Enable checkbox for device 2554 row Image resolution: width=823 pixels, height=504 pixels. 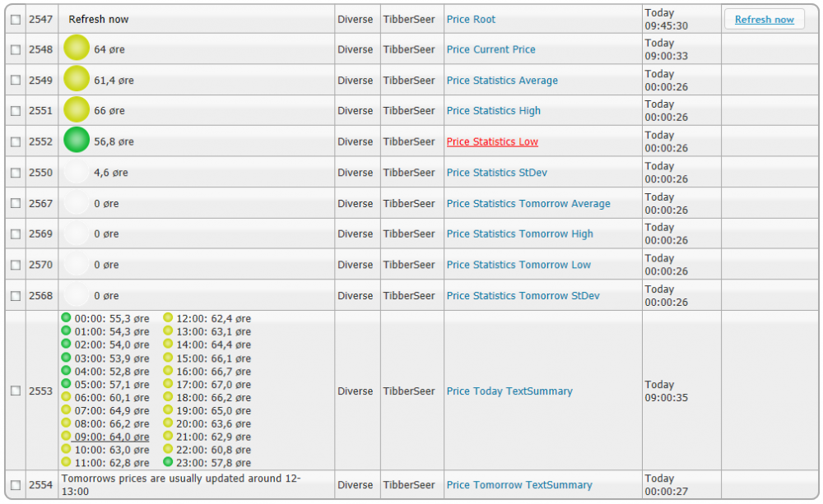16,485
